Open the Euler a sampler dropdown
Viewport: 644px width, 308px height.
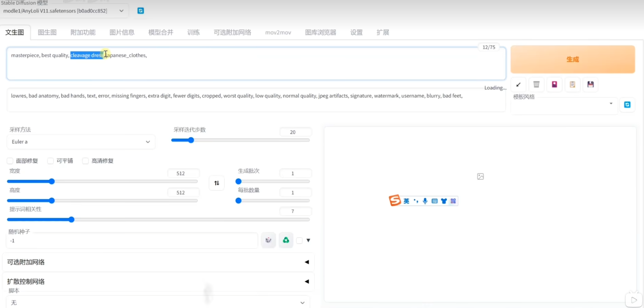tap(81, 142)
